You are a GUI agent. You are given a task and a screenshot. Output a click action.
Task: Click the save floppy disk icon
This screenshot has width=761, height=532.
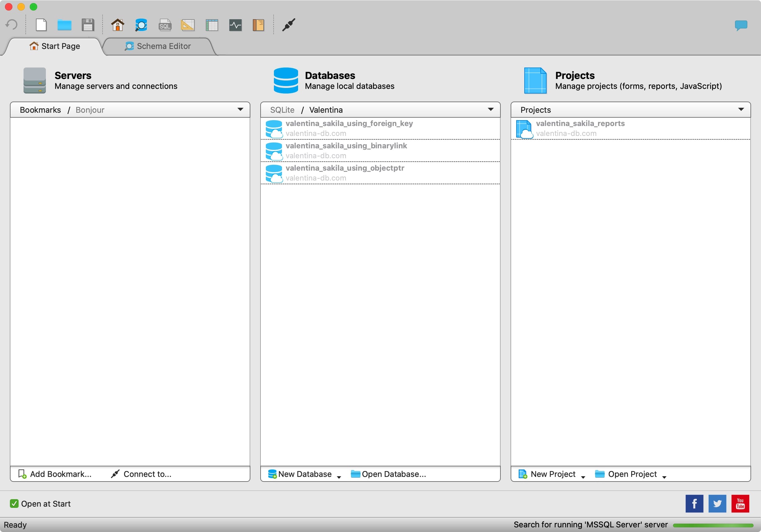(x=88, y=25)
